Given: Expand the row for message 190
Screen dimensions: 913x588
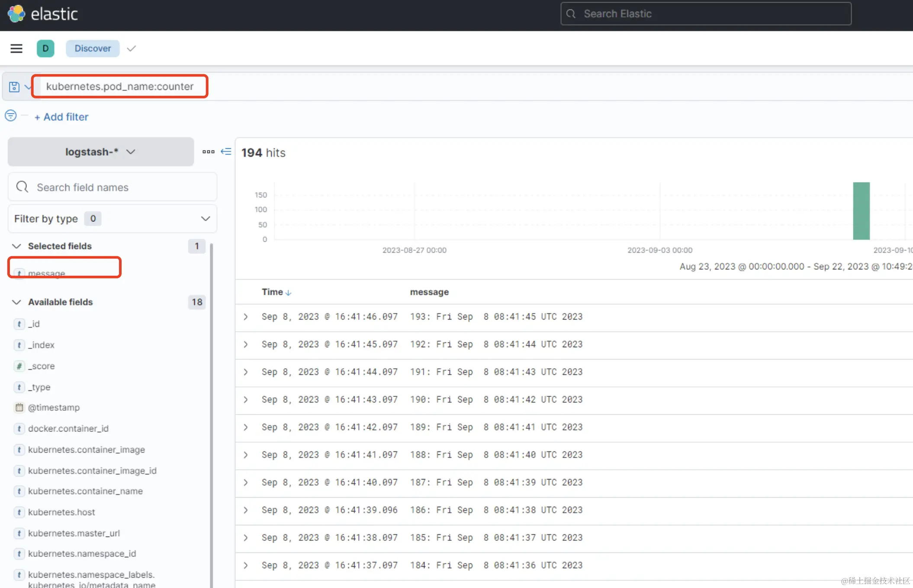Looking at the screenshot, I should pyautogui.click(x=246, y=400).
